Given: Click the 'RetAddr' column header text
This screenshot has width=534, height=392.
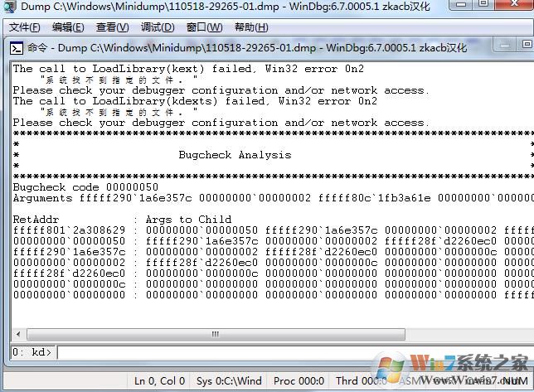Looking at the screenshot, I should coord(36,220).
